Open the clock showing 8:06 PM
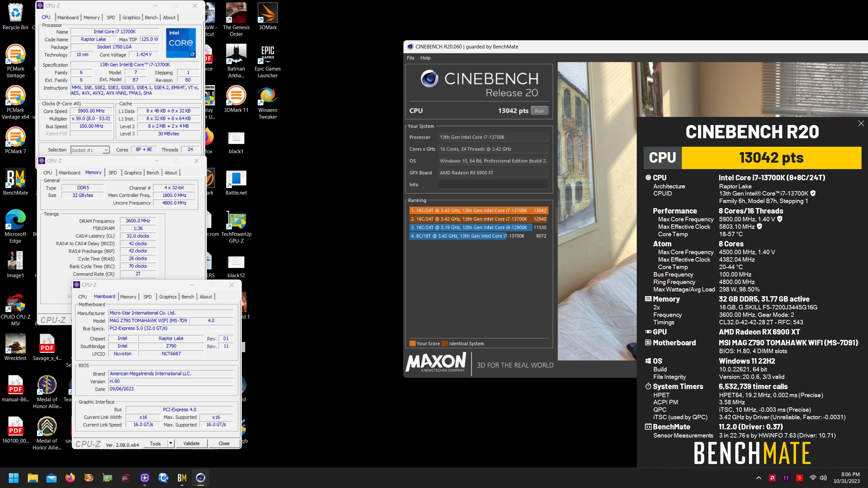 (846, 478)
